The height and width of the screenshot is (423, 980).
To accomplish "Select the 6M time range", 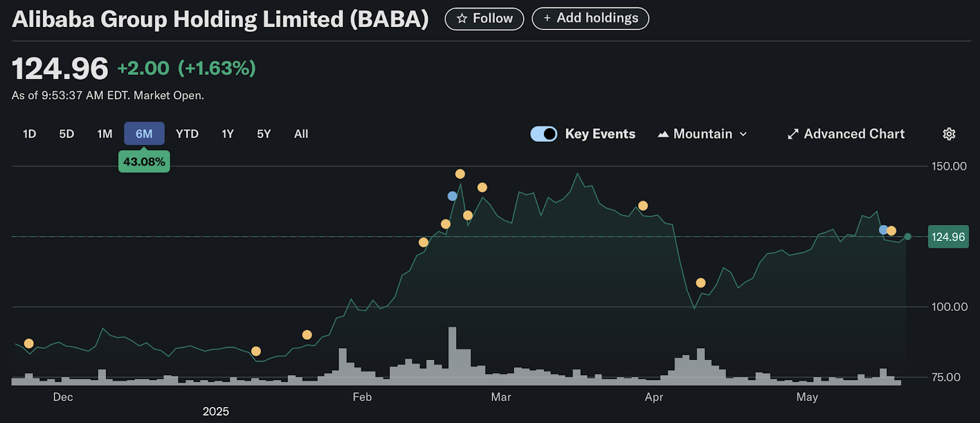I will (144, 134).
